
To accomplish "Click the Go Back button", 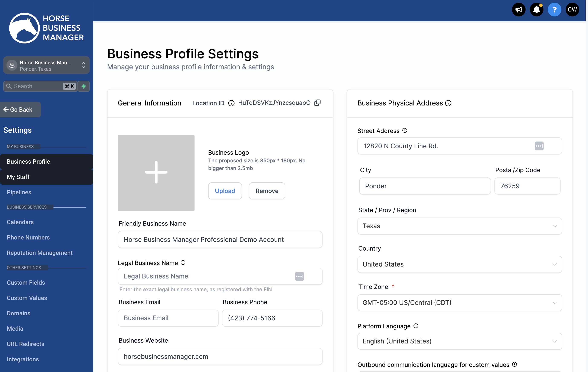I will (20, 110).
